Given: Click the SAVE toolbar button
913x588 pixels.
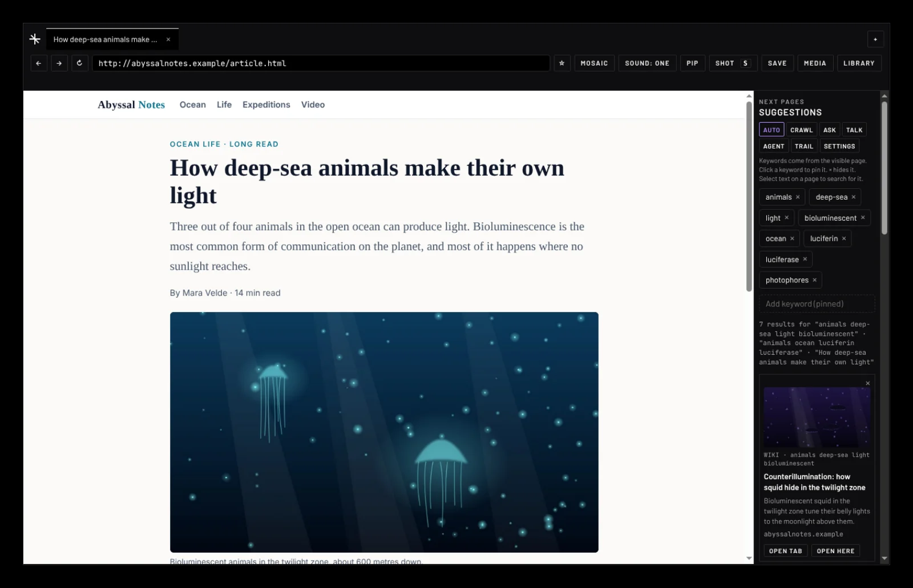Looking at the screenshot, I should [x=777, y=63].
